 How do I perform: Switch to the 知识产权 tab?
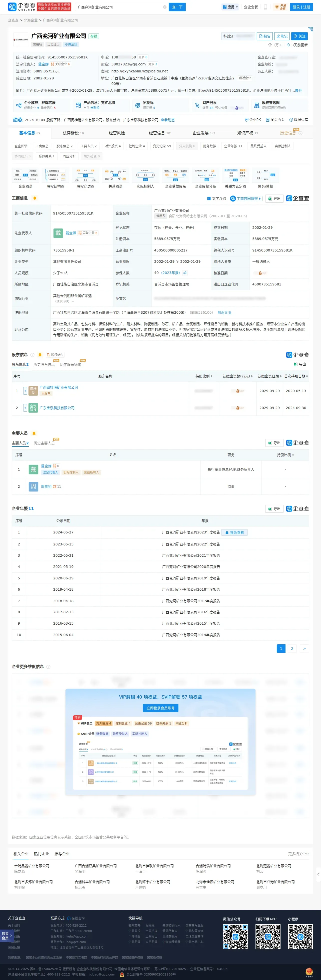(x=247, y=133)
